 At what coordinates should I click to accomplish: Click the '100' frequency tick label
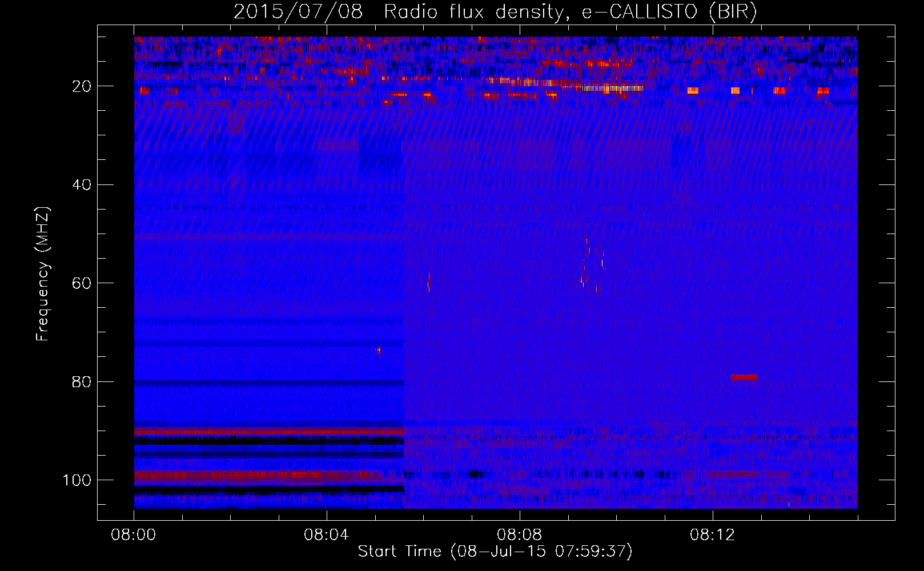[x=77, y=480]
